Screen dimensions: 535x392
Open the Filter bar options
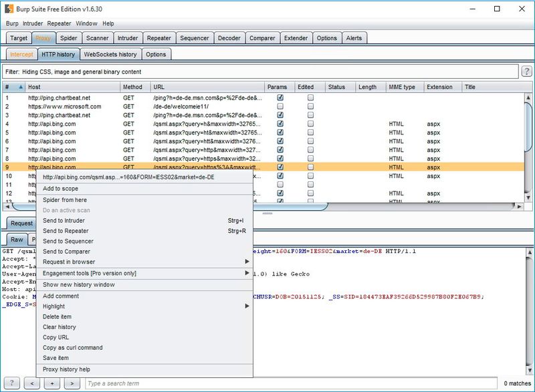click(x=260, y=72)
